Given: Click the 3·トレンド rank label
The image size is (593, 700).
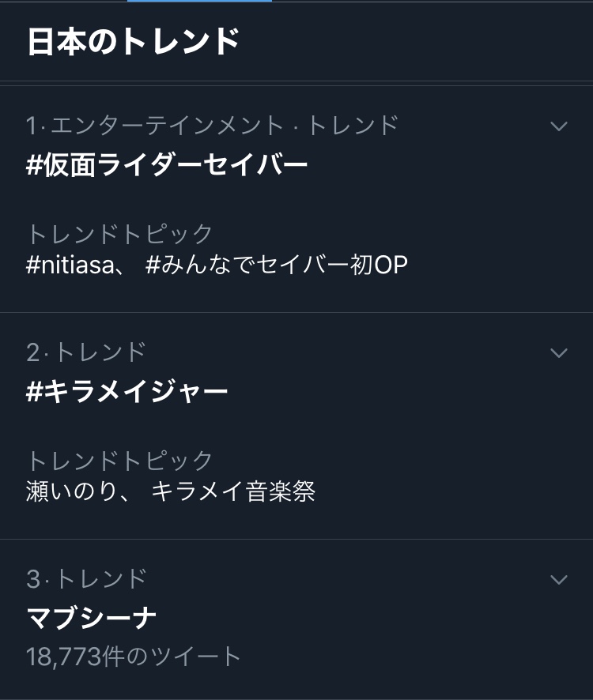Looking at the screenshot, I should tap(86, 578).
